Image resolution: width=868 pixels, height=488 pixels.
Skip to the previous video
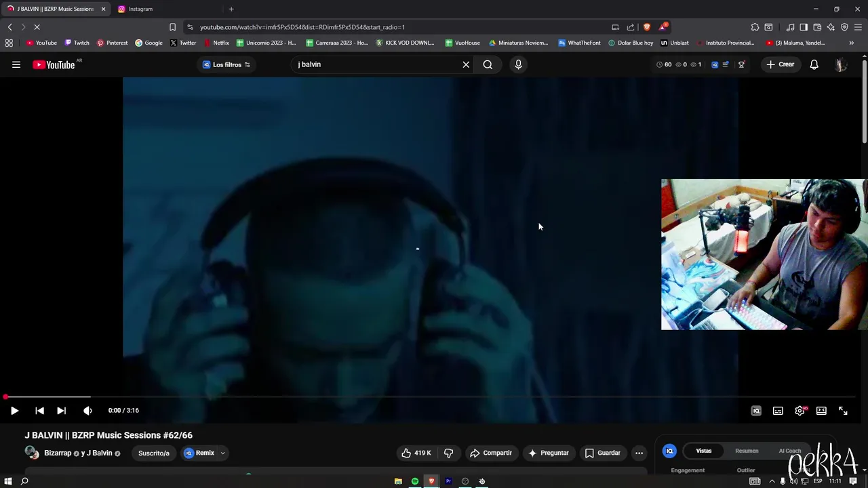pyautogui.click(x=39, y=410)
